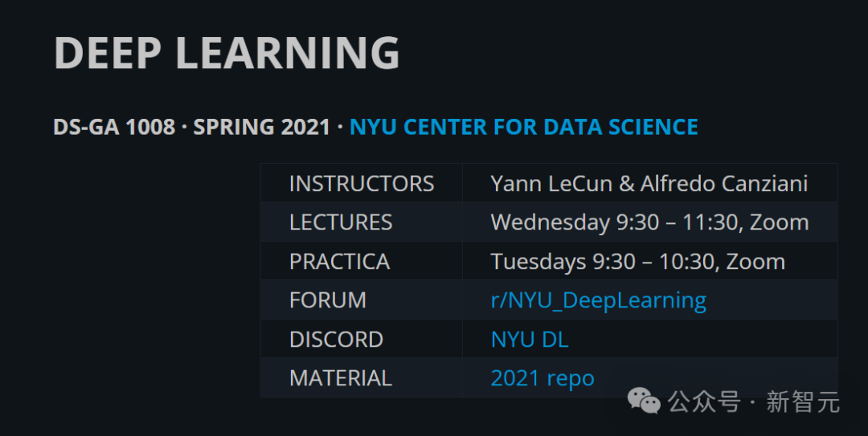This screenshot has width=868, height=436.
Task: Open the NYU Center for Data Science link
Action: pyautogui.click(x=524, y=127)
